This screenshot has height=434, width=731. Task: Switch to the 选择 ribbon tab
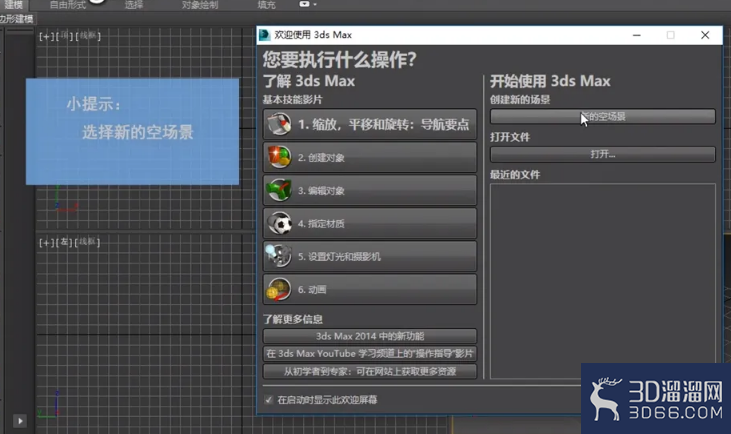pos(134,5)
